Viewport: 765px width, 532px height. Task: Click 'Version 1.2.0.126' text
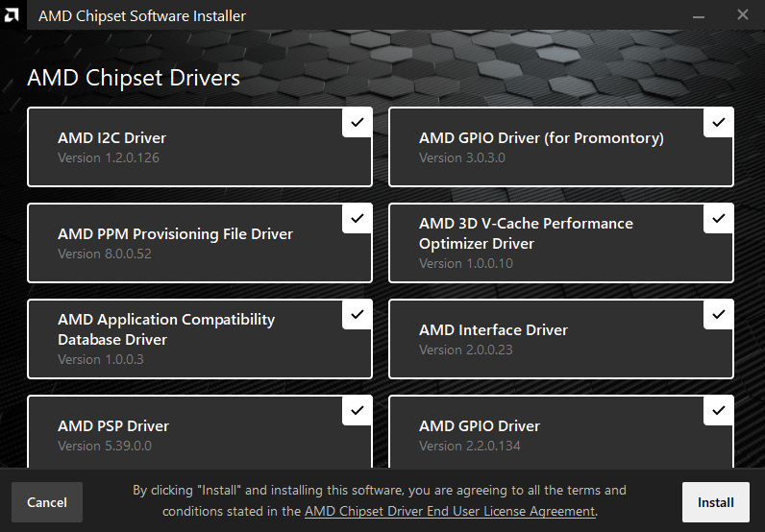[x=109, y=158]
